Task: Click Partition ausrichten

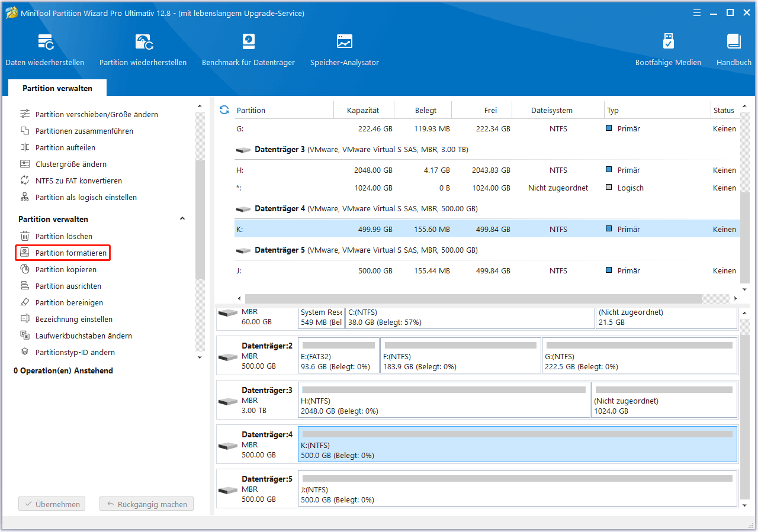Action: click(68, 286)
